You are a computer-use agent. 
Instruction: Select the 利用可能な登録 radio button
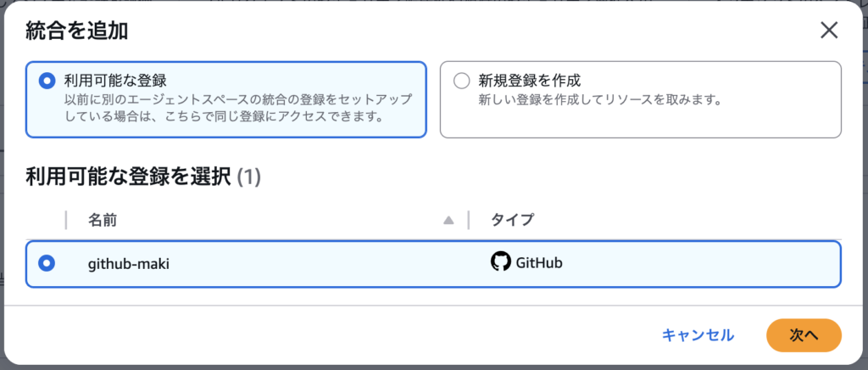[47, 81]
